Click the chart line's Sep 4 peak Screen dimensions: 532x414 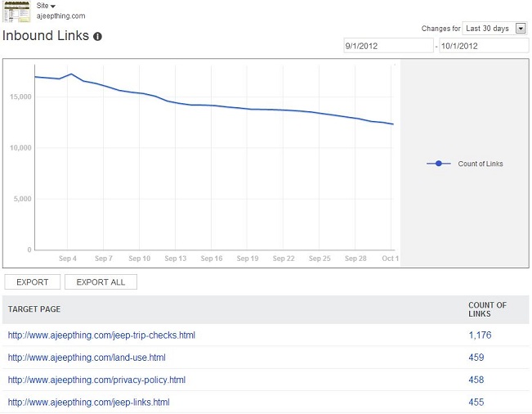(x=72, y=74)
